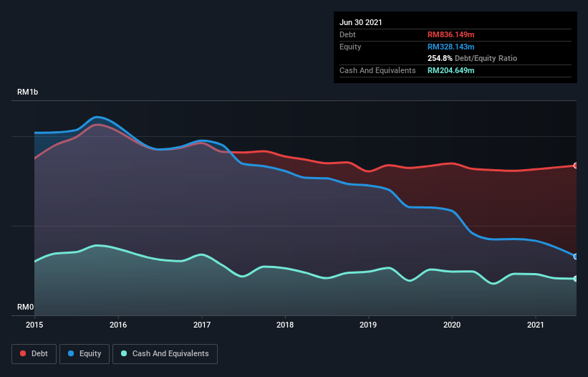The image size is (588, 377).
Task: Click the RM0 y-axis label
Action: tap(26, 307)
